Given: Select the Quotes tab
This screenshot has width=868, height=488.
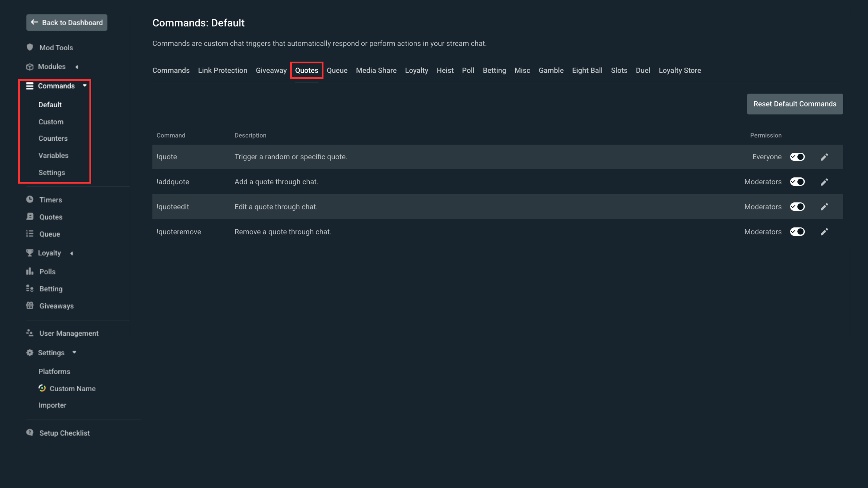Looking at the screenshot, I should point(307,70).
